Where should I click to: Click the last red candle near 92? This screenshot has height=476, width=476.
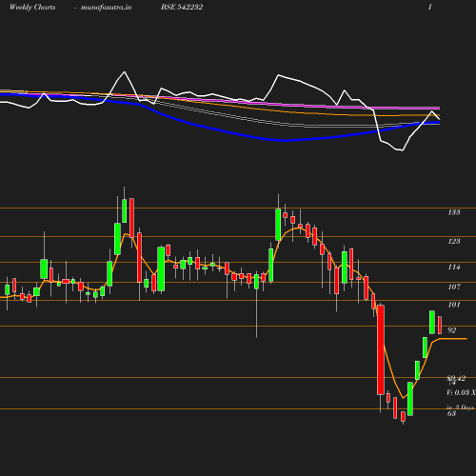440,325
